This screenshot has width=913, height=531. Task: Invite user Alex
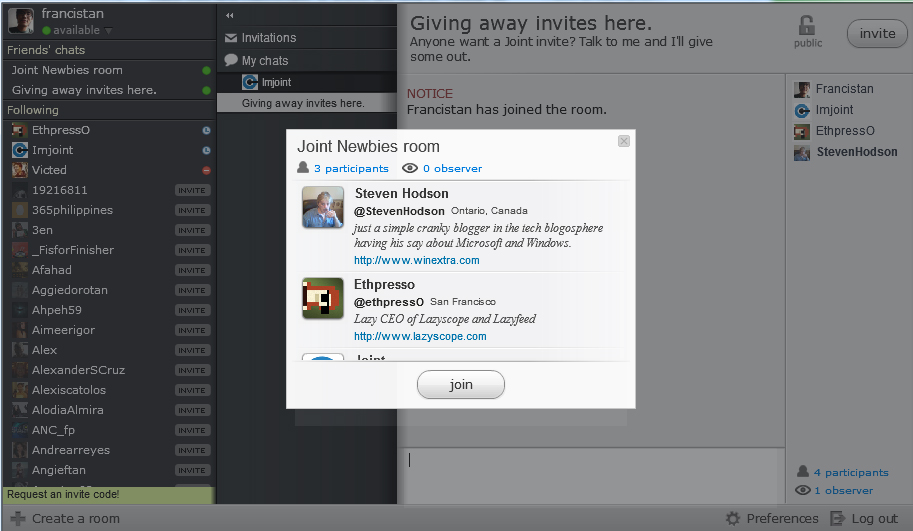point(192,351)
